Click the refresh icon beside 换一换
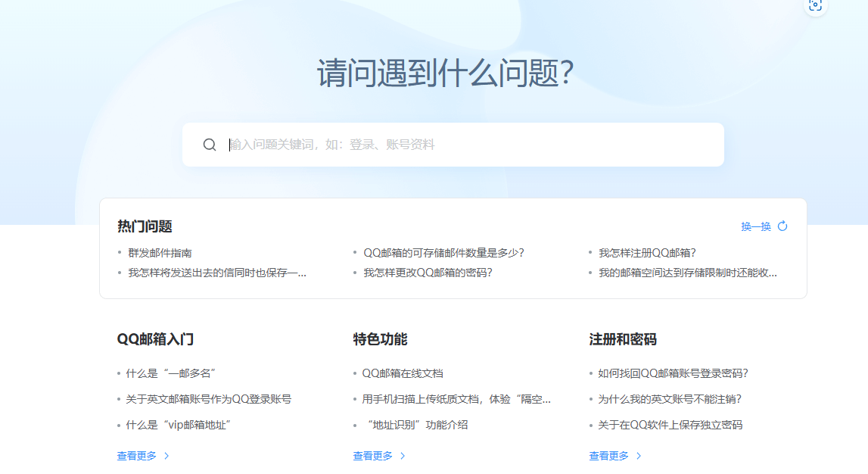 click(782, 226)
